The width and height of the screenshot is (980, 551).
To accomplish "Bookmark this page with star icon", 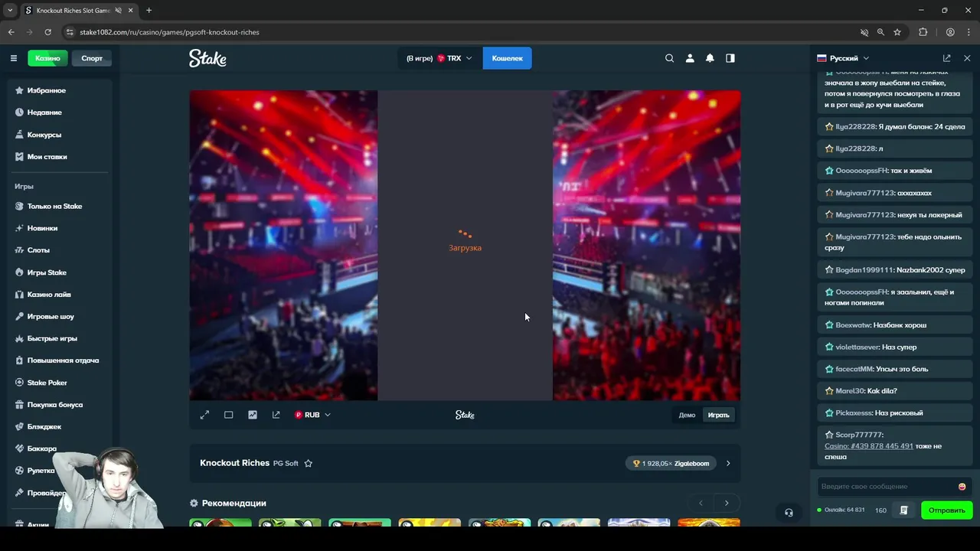I will click(x=897, y=32).
